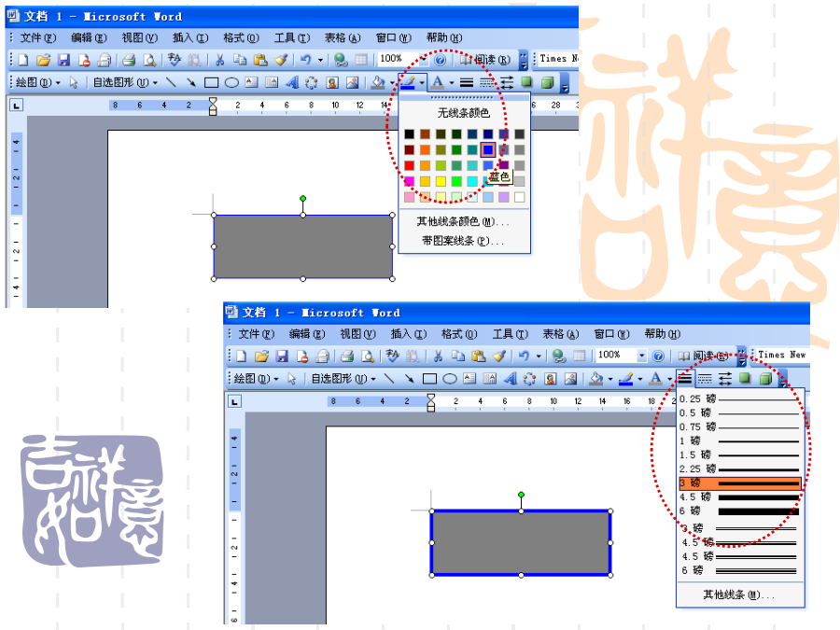Click Email envelope icon in lower Word window
840x630 pixels.
click(x=322, y=356)
